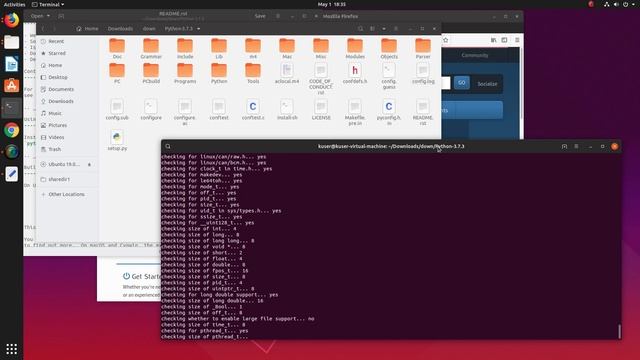Select the setup.py Python file
Image resolution: width=640 pixels, height=360 pixels.
point(117,140)
